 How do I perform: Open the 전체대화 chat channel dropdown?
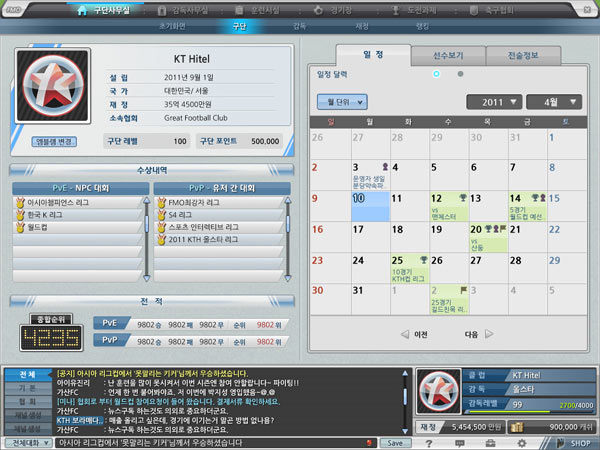pos(28,443)
